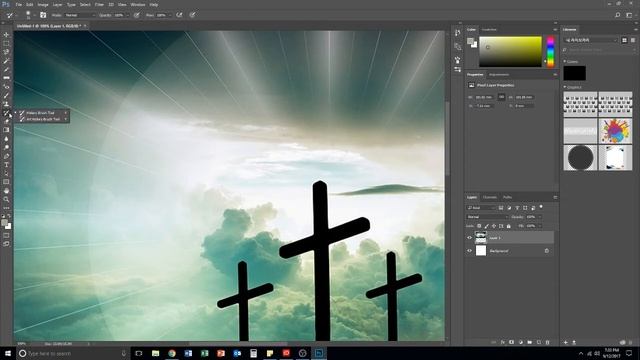Create a new group folder button
The width and height of the screenshot is (640, 360).
point(529,342)
